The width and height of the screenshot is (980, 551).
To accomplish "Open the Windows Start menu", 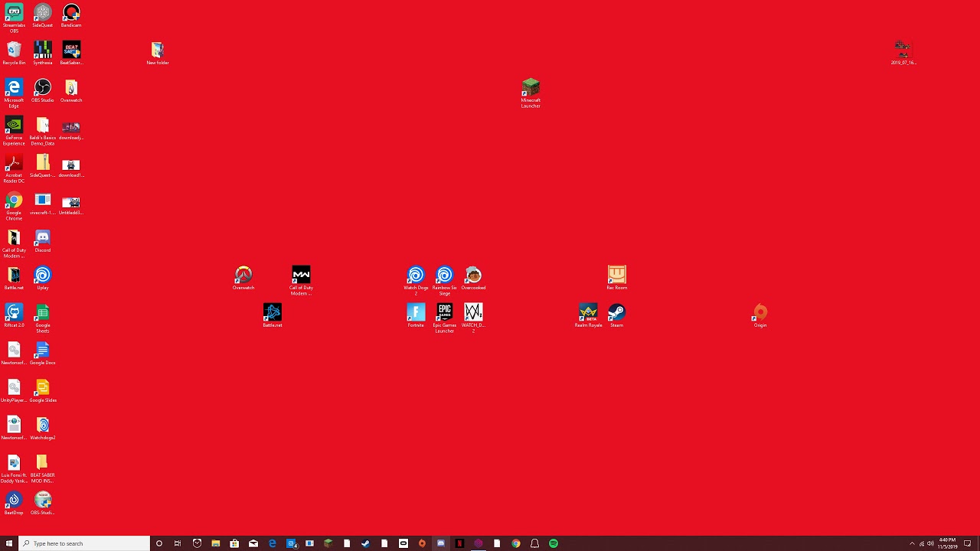I will point(9,543).
